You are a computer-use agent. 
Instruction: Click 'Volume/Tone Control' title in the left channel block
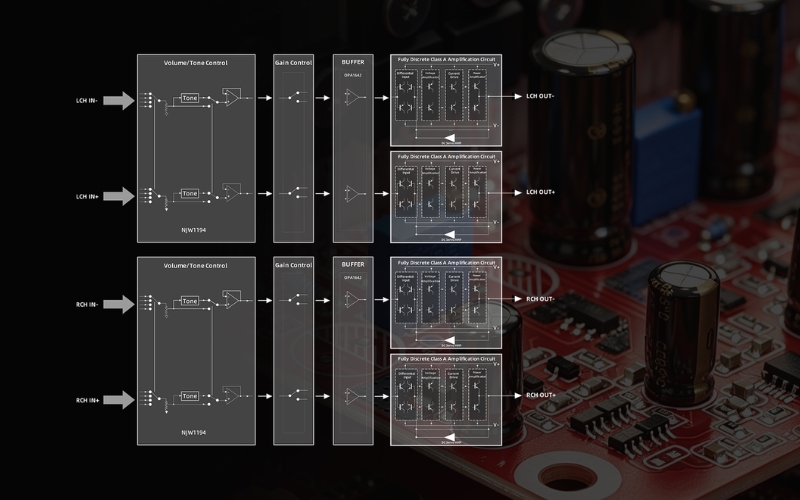pyautogui.click(x=195, y=63)
